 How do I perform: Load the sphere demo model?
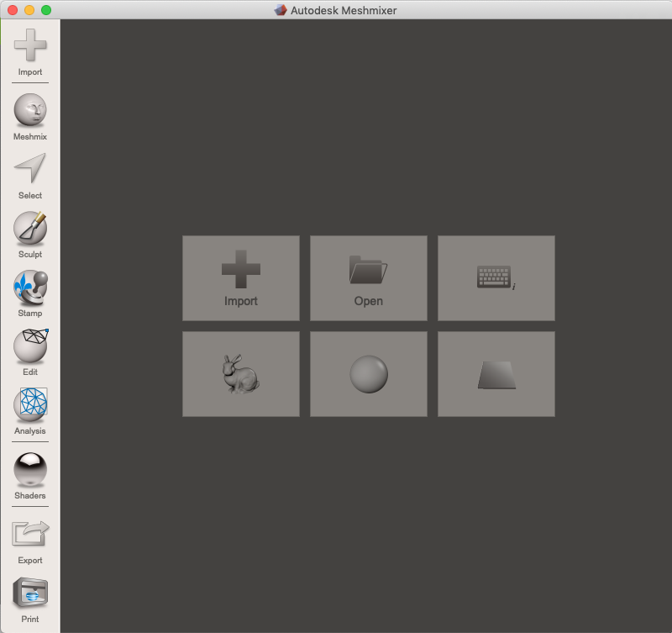pos(368,373)
